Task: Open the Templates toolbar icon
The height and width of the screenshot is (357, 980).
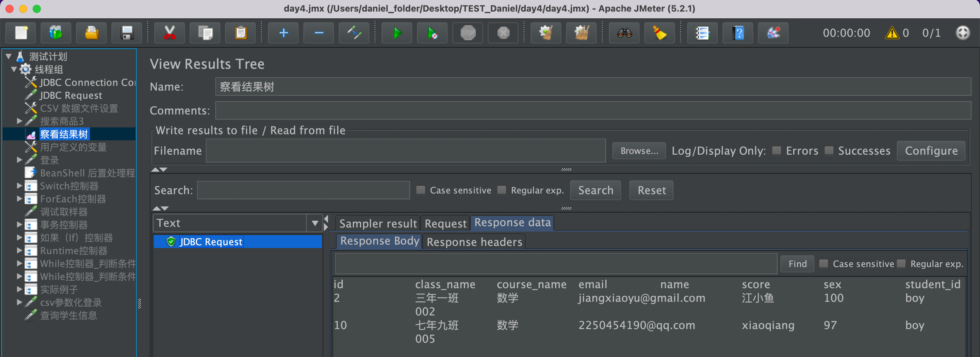Action: click(x=56, y=33)
